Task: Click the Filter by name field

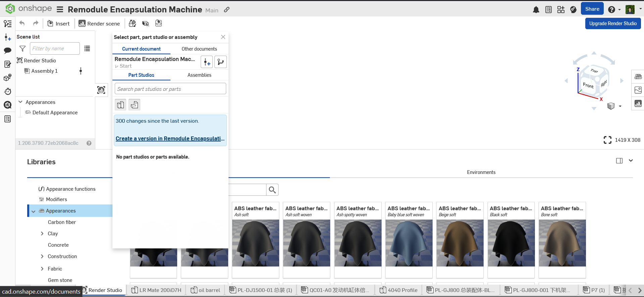Action: 55,49
